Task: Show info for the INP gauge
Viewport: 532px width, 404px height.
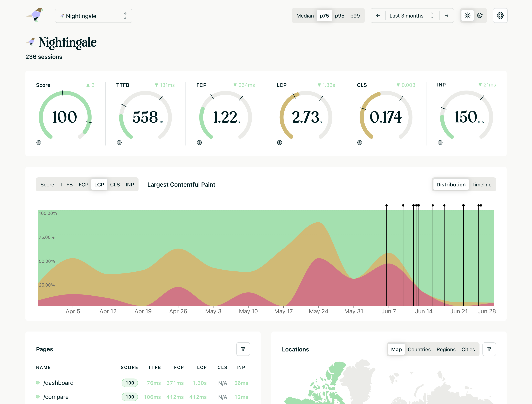Action: (x=440, y=143)
